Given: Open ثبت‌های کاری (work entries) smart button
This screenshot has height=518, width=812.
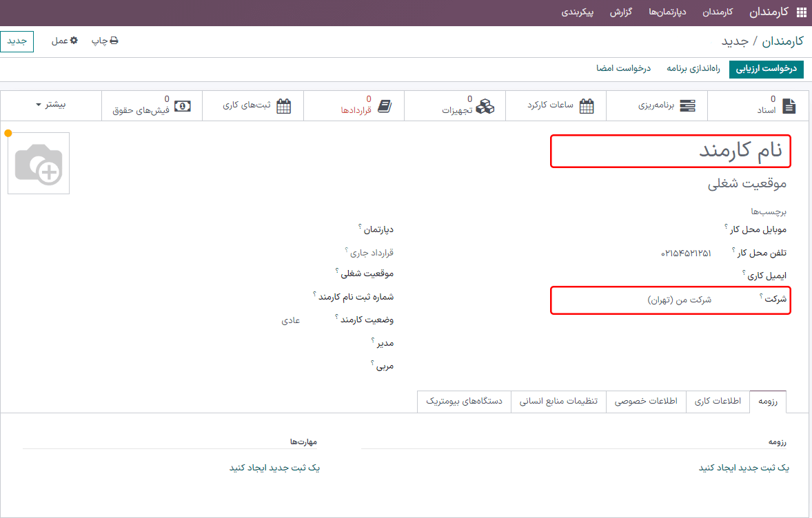Looking at the screenshot, I should [x=253, y=105].
